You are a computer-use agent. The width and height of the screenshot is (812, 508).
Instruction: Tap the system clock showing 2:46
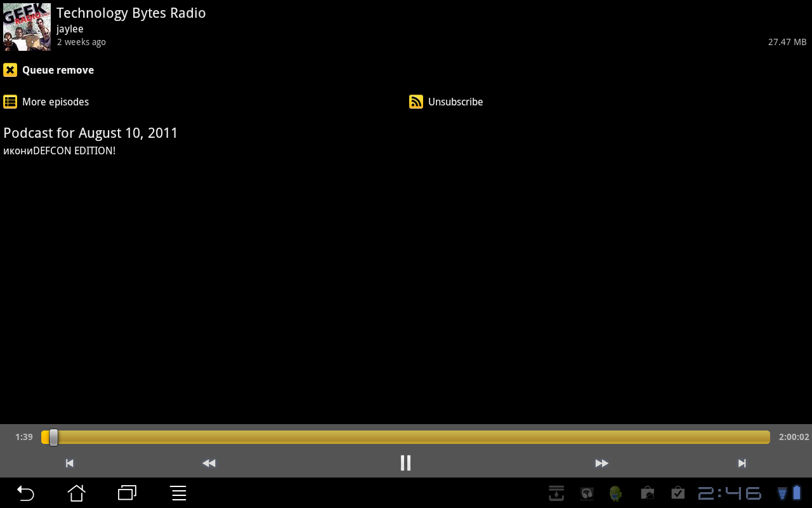pyautogui.click(x=730, y=493)
